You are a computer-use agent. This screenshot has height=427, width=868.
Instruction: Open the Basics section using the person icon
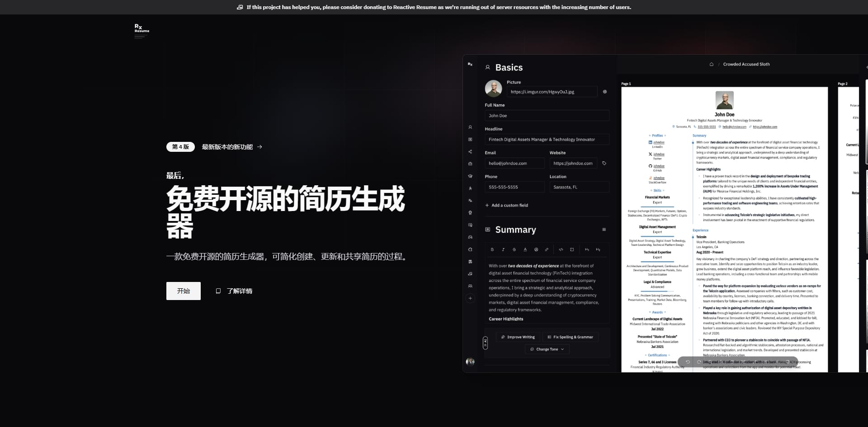470,127
